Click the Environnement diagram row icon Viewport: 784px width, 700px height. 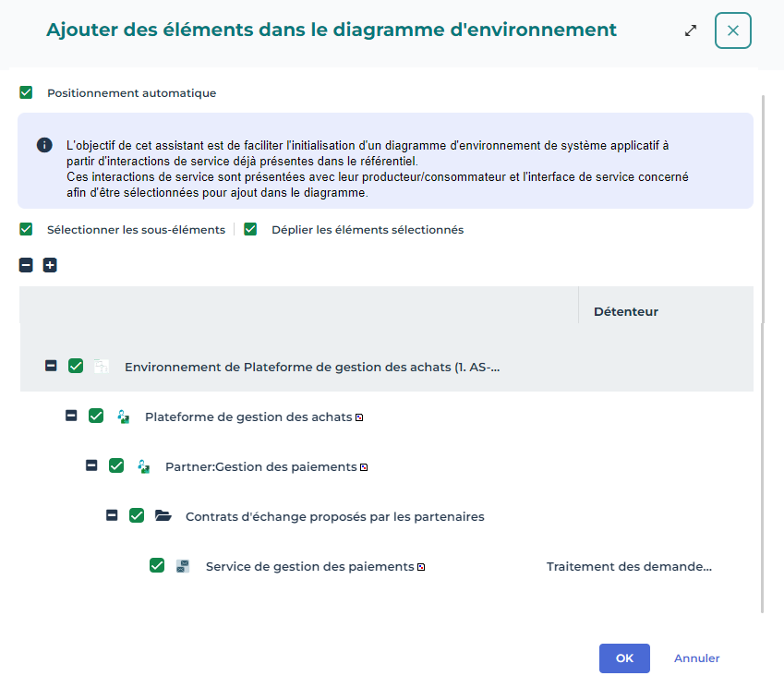(102, 367)
